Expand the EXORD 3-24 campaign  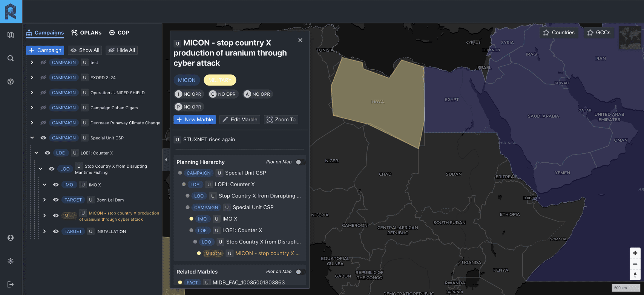[32, 78]
